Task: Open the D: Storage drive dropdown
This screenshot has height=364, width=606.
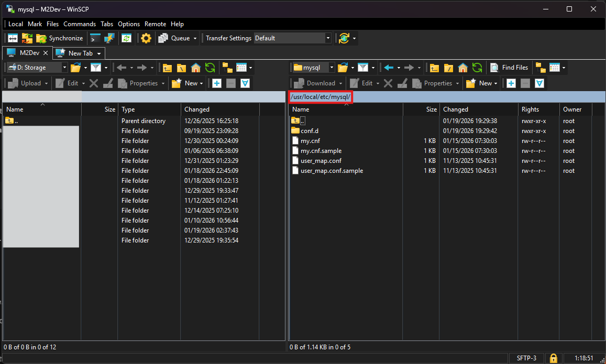Action: 64,68
